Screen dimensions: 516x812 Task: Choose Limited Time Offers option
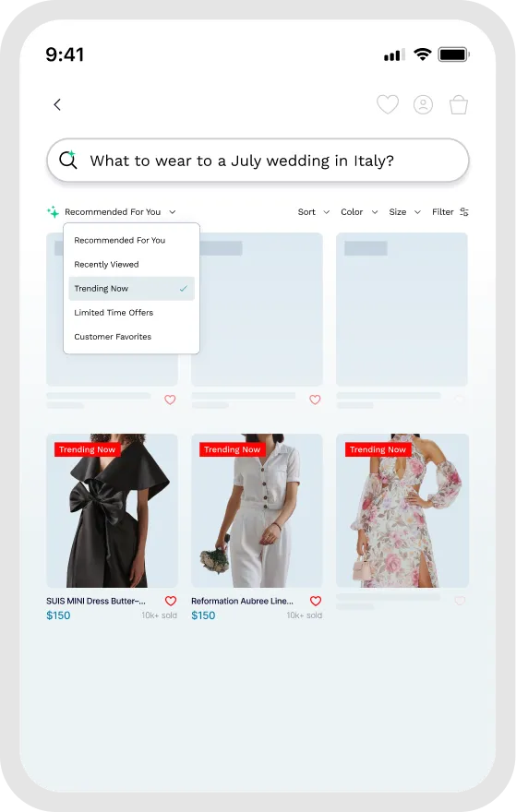click(x=132, y=313)
